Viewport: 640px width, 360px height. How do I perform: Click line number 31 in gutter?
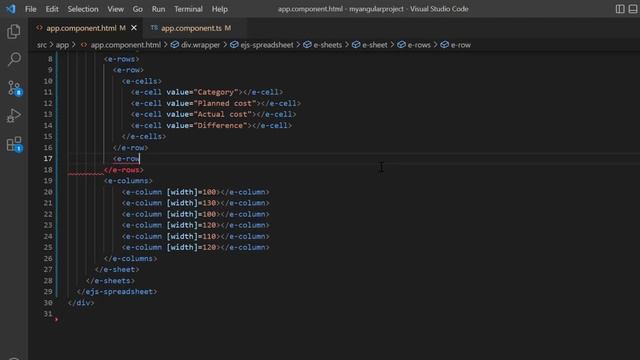[x=48, y=314]
